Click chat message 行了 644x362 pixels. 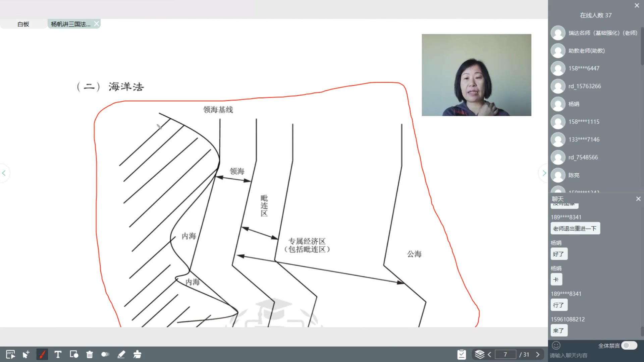pyautogui.click(x=559, y=305)
